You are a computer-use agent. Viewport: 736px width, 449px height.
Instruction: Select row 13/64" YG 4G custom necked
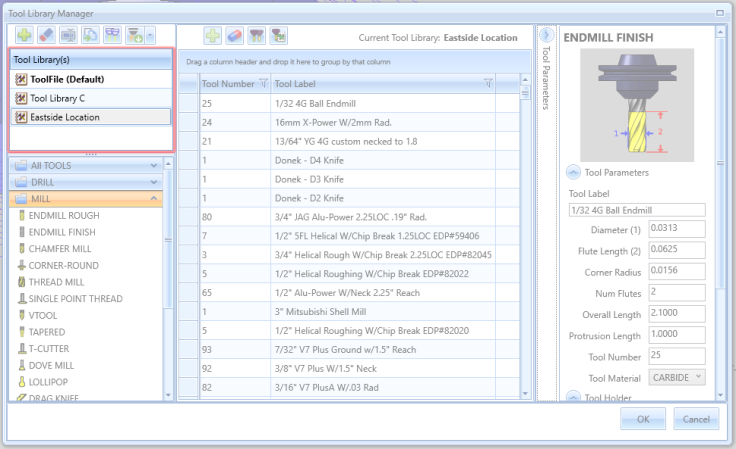[x=350, y=141]
